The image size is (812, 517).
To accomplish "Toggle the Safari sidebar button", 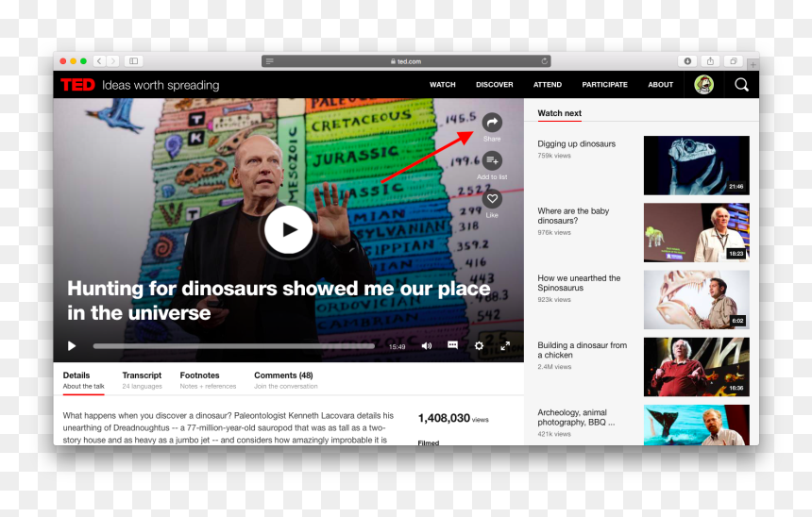I will click(134, 61).
